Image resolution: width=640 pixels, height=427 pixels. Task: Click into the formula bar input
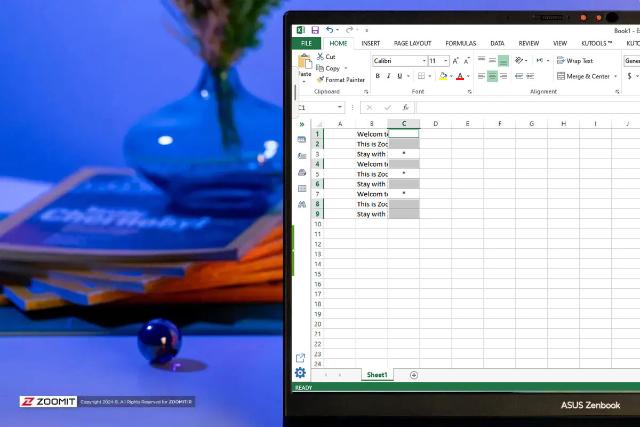click(528, 107)
